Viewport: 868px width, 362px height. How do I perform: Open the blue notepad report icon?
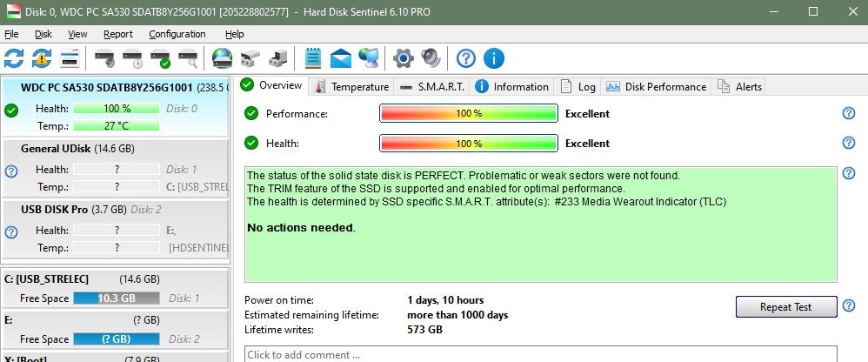tap(313, 58)
